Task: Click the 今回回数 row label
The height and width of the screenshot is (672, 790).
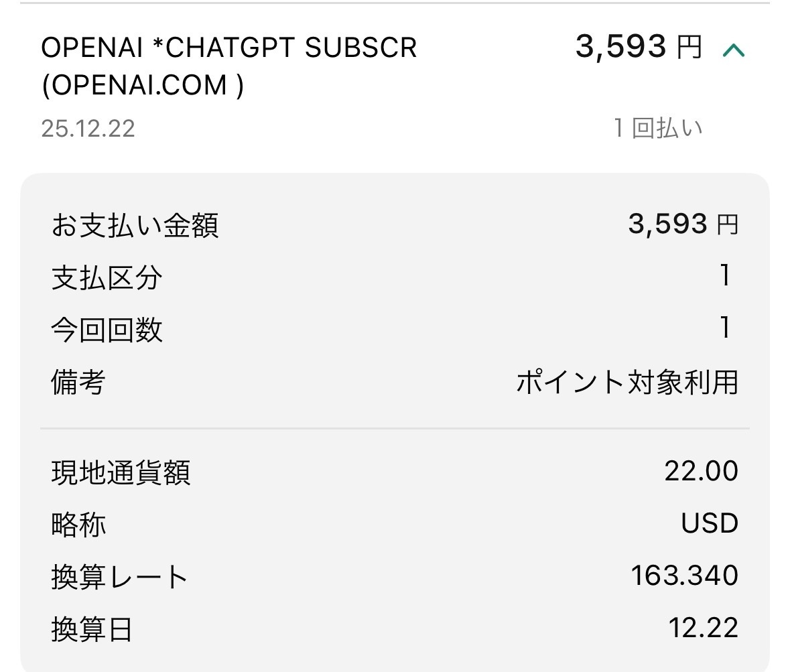Action: (x=107, y=330)
